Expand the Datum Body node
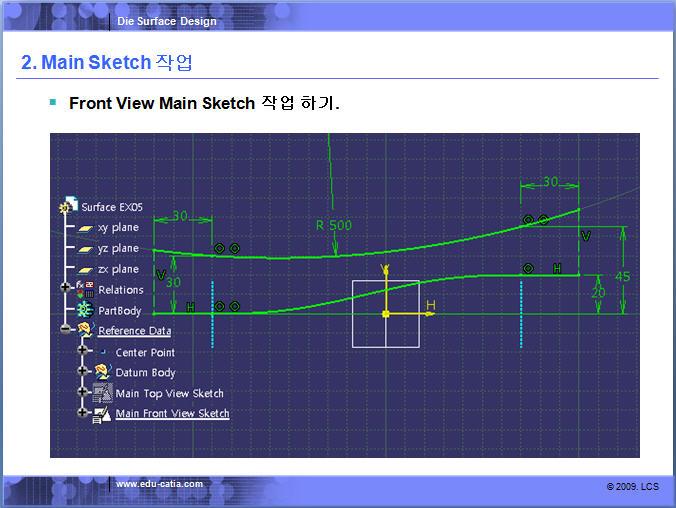 83,372
